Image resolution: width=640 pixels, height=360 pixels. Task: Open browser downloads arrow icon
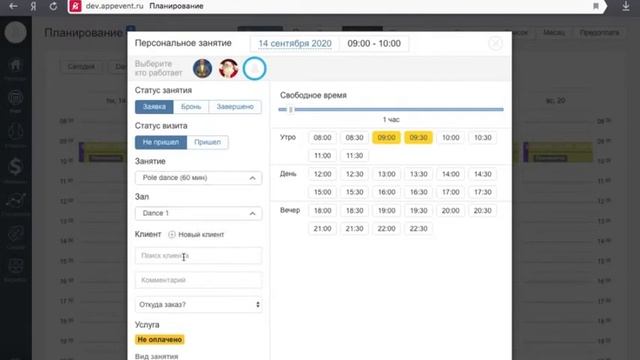(x=626, y=6)
